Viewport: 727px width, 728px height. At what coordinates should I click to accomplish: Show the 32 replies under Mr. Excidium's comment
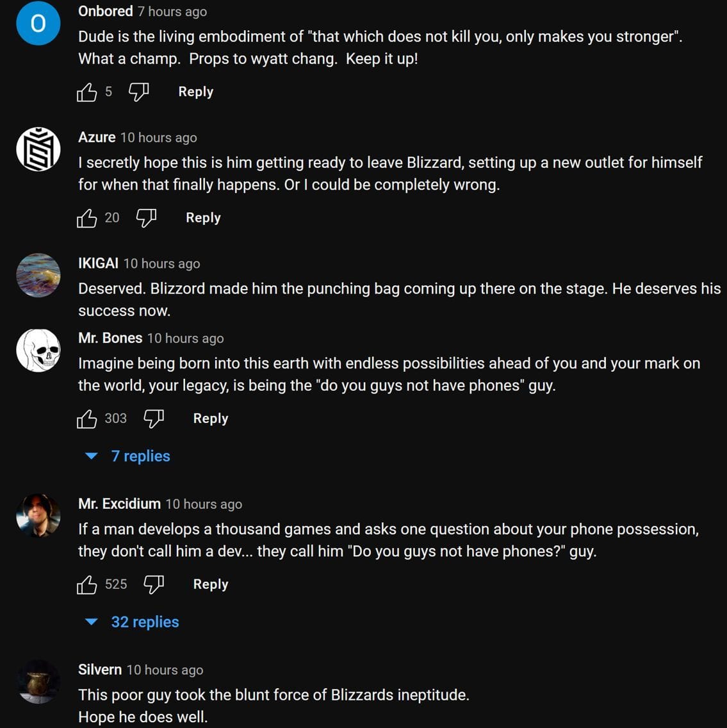pyautogui.click(x=145, y=622)
